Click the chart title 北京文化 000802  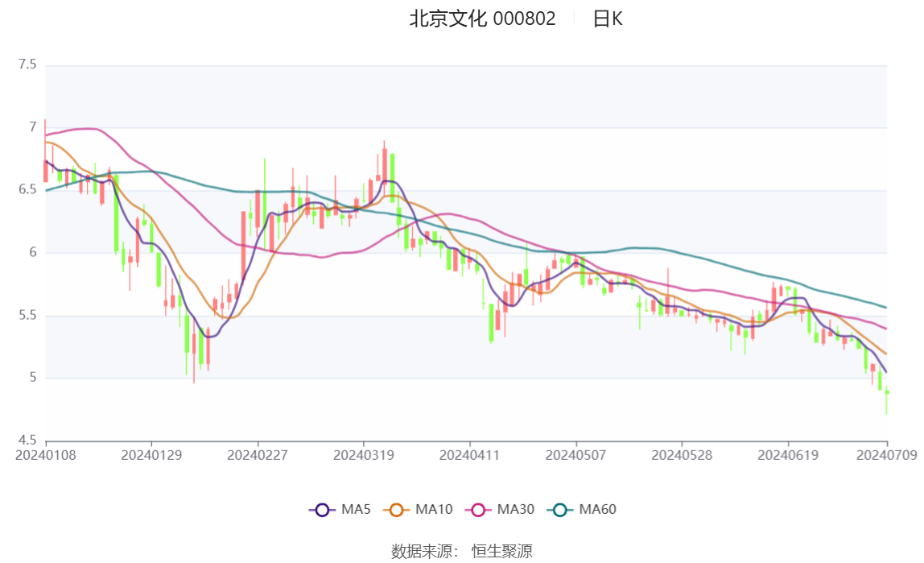point(482,19)
